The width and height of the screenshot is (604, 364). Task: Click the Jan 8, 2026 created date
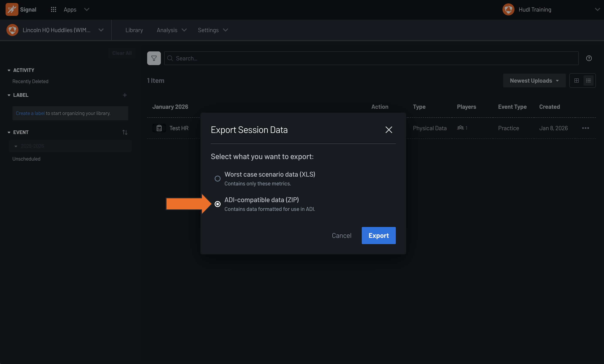coord(553,128)
